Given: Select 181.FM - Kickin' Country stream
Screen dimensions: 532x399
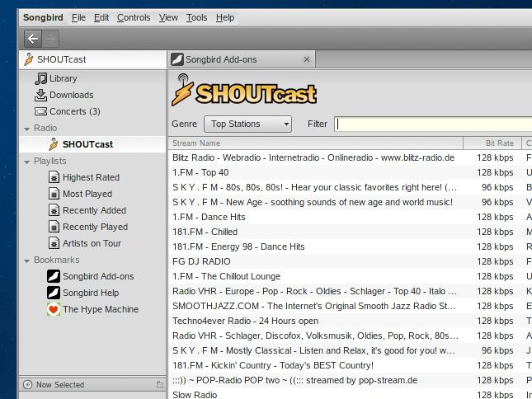Looking at the screenshot, I should [x=351, y=365].
